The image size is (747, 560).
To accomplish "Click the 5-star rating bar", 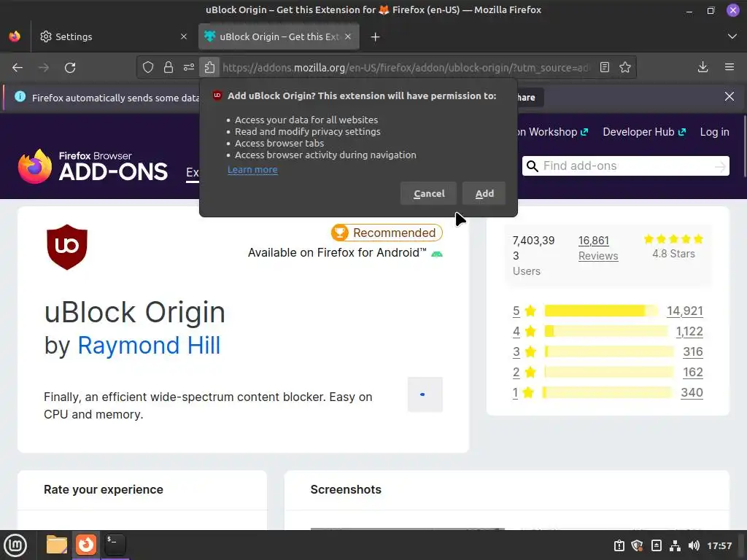I will coord(602,311).
